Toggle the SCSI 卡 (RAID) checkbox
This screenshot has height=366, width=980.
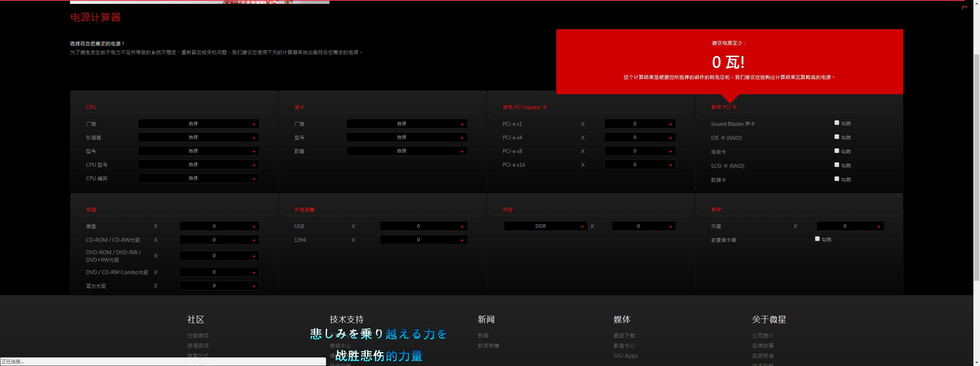click(x=836, y=165)
